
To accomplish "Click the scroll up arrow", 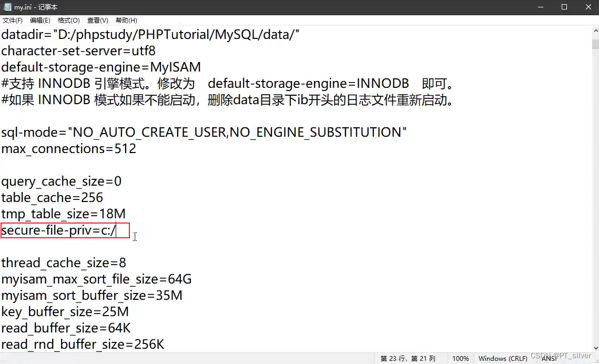I will pyautogui.click(x=595, y=31).
